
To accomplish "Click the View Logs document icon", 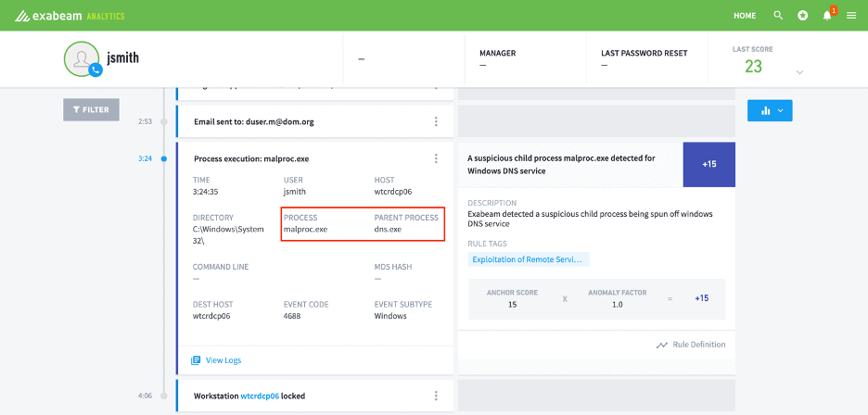I will pyautogui.click(x=196, y=360).
